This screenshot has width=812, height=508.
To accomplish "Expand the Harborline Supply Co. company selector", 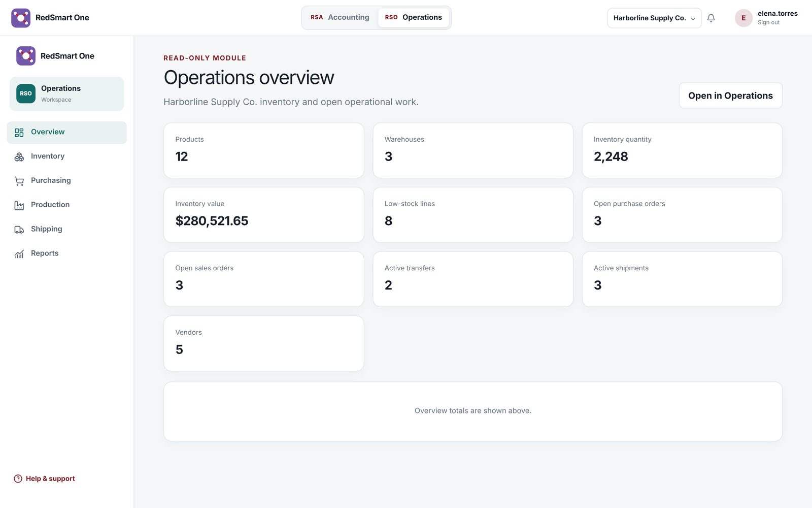I will point(654,18).
